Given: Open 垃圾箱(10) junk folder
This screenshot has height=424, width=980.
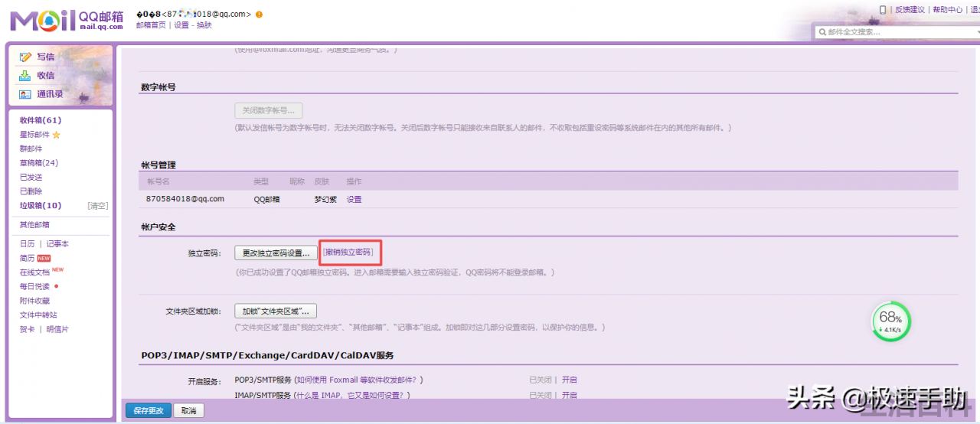Looking at the screenshot, I should coord(41,205).
